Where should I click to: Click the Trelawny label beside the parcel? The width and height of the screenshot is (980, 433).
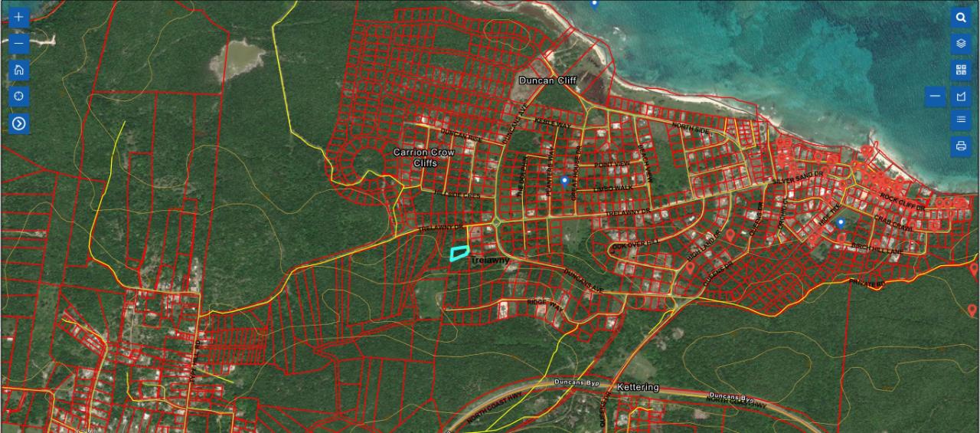tap(490, 261)
